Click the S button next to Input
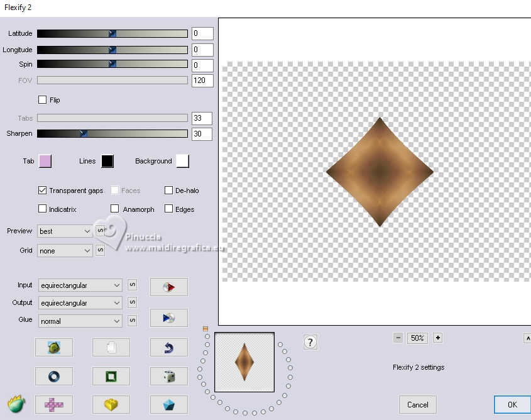This screenshot has height=420, width=531. [x=133, y=285]
